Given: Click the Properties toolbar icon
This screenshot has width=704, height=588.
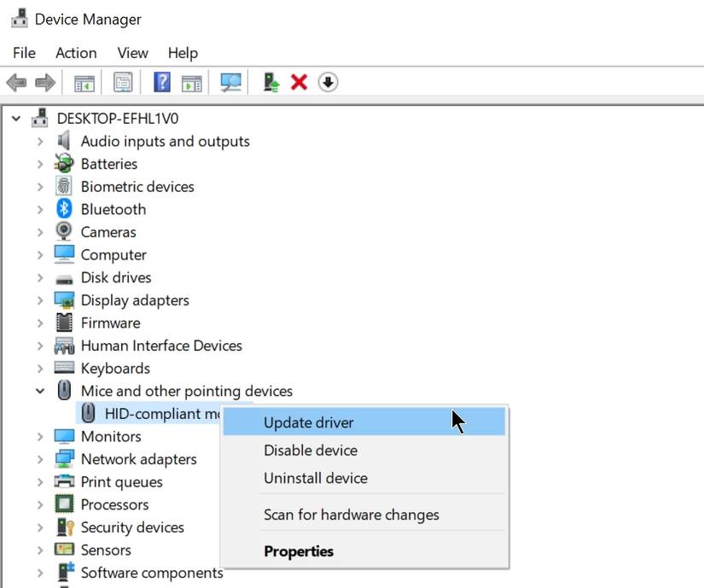Looking at the screenshot, I should [124, 83].
